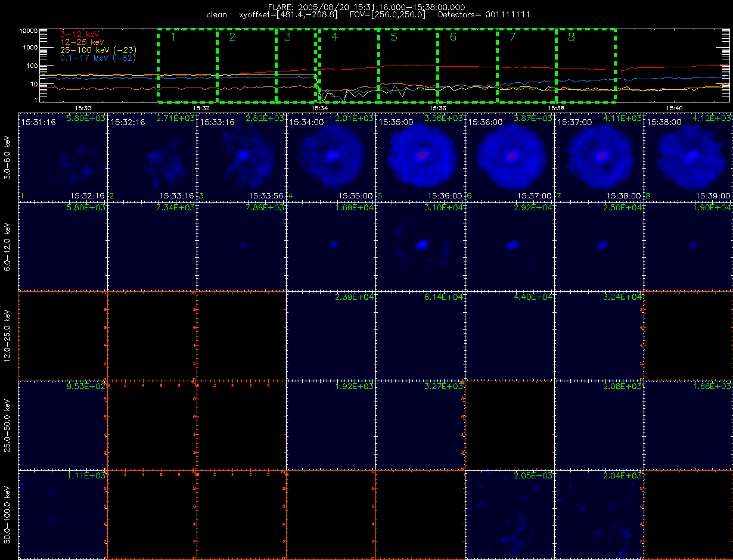Click the 'xyoffset=[481.4,-268.8]' text

287,14
